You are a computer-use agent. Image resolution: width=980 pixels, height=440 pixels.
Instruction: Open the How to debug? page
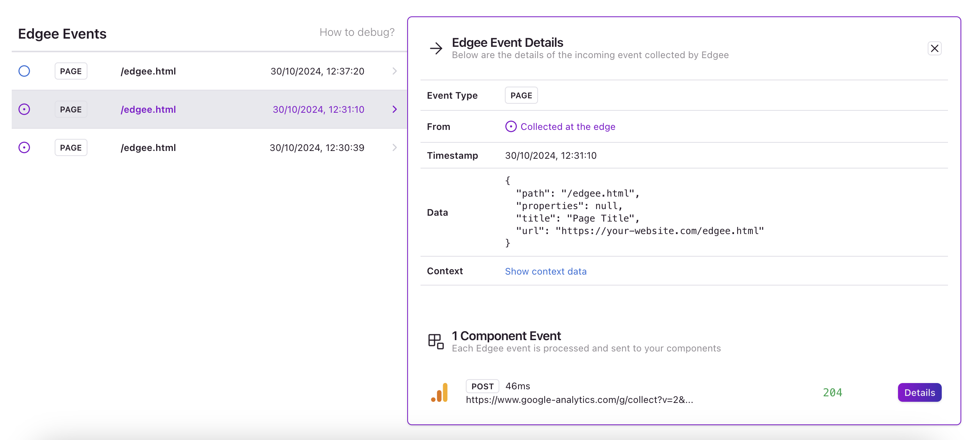pyautogui.click(x=357, y=32)
